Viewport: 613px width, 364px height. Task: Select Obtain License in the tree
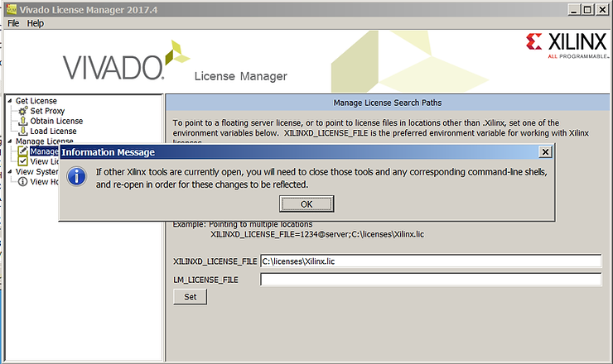tap(56, 121)
